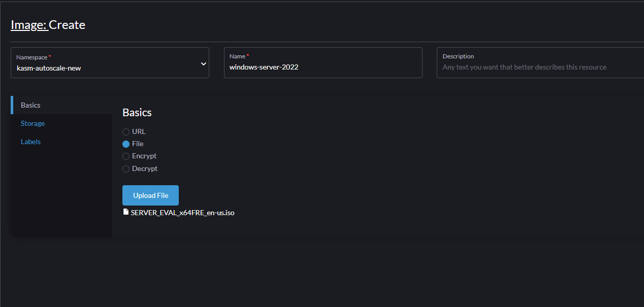Viewport: 644px width, 307px height.
Task: Click the Basics section heading
Action: pyautogui.click(x=137, y=112)
